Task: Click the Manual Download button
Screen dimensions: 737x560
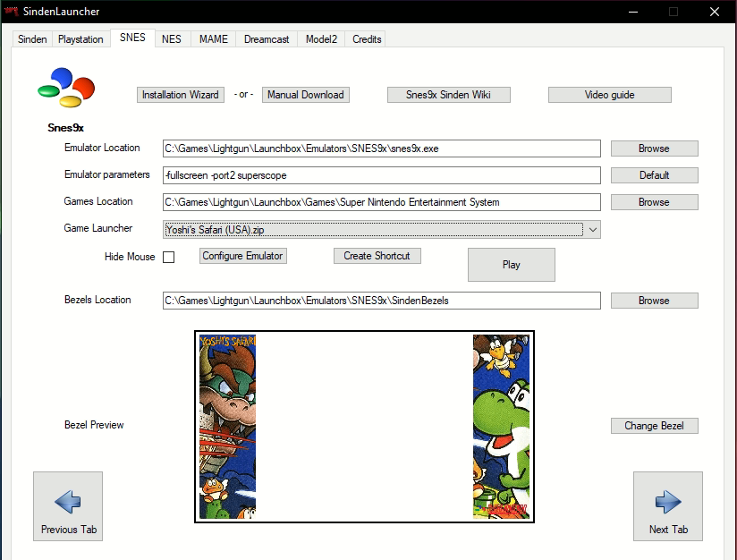Action: [x=306, y=95]
